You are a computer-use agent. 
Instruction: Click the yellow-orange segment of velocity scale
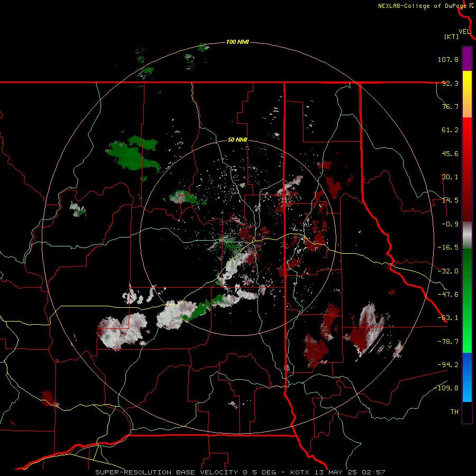[x=467, y=94]
